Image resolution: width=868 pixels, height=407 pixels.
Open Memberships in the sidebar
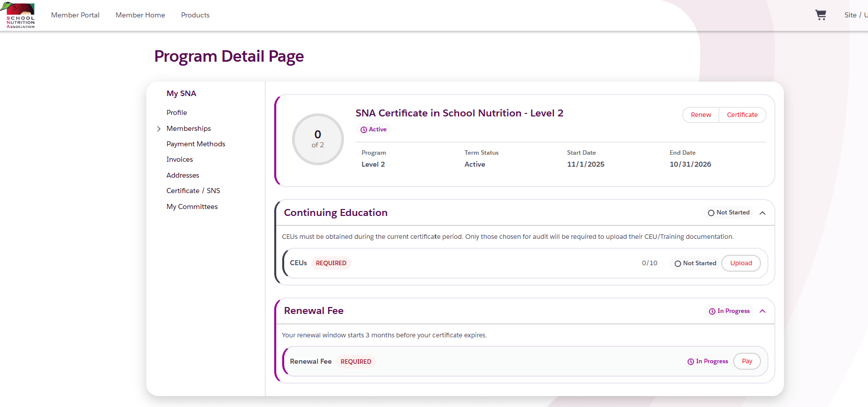coord(189,128)
